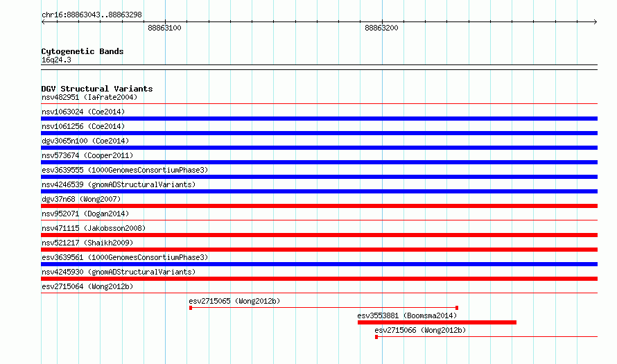Screen dimensions: 617x364
Task: Open esv3639555 (1000GenomesConsortiumPhase3) label
Action: 125,170
